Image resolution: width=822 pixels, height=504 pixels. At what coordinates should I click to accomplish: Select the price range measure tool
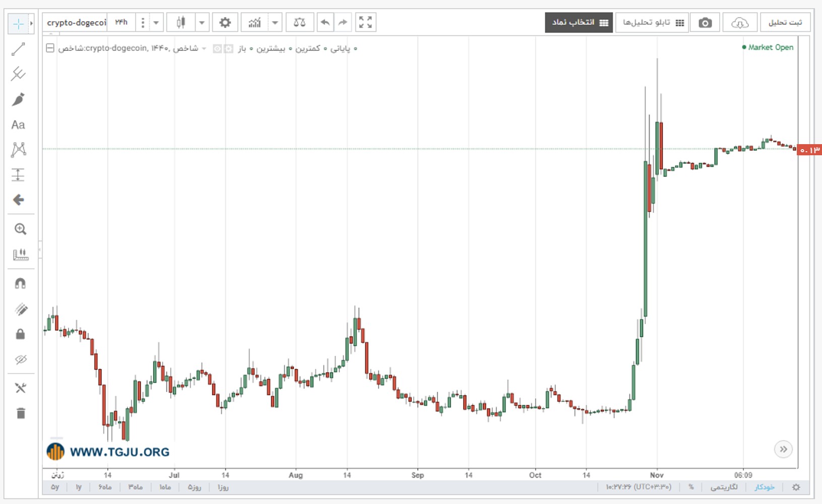point(18,175)
